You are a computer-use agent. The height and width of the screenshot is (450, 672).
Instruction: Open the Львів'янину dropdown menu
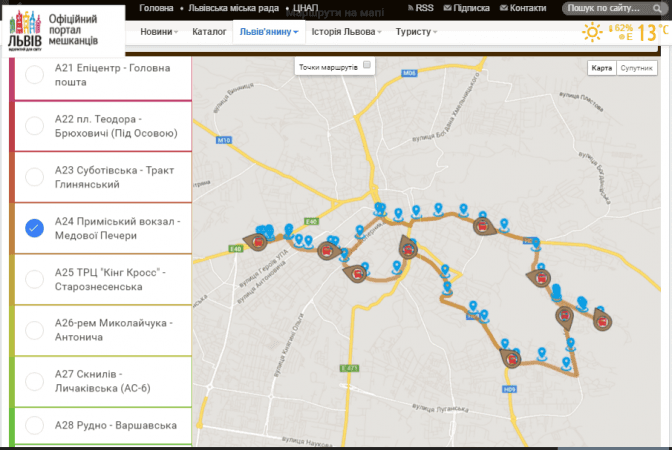click(x=267, y=32)
